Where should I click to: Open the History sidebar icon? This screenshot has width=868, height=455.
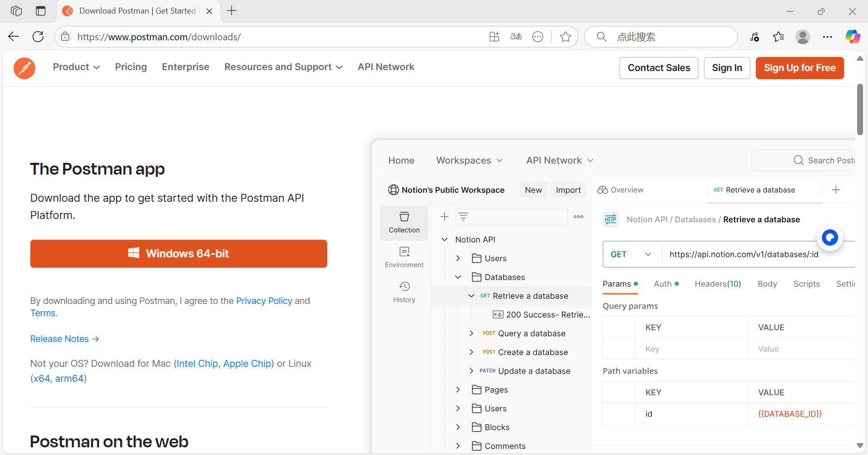(x=404, y=292)
